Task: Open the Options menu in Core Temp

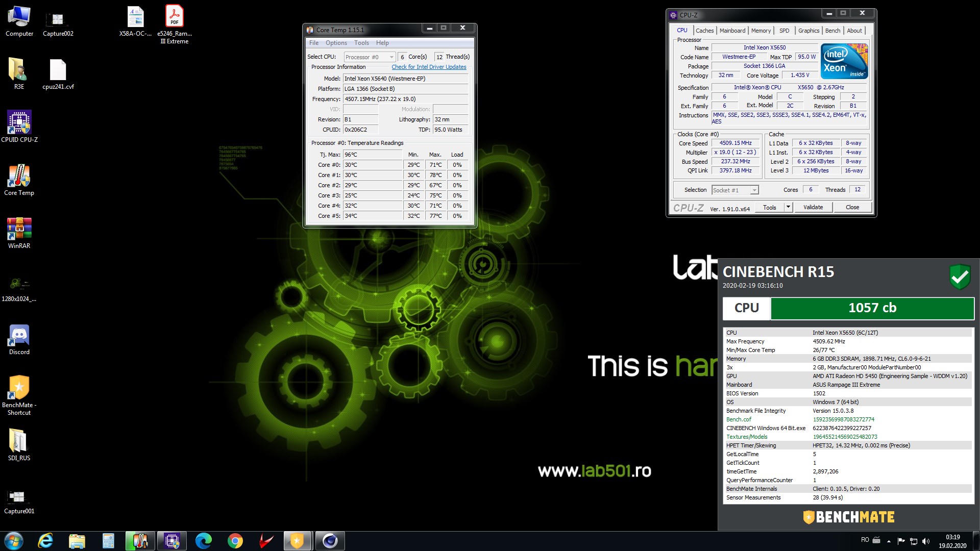Action: pos(336,43)
